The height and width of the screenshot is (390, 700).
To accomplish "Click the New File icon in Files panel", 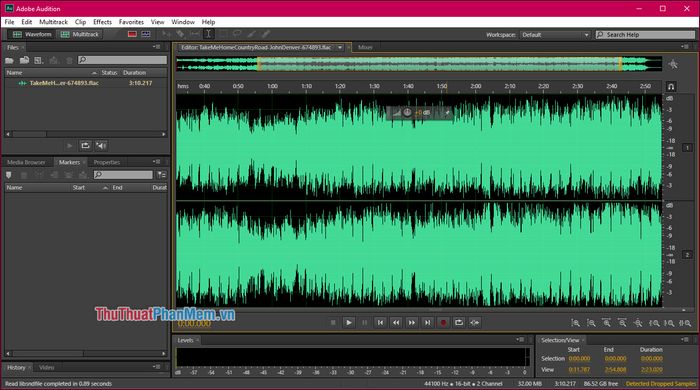I will (39, 60).
